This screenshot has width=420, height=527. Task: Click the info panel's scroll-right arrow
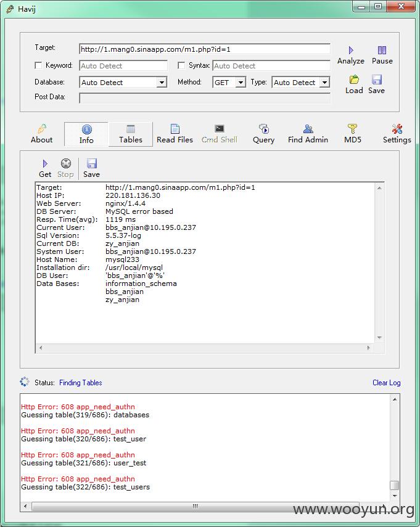click(369, 348)
